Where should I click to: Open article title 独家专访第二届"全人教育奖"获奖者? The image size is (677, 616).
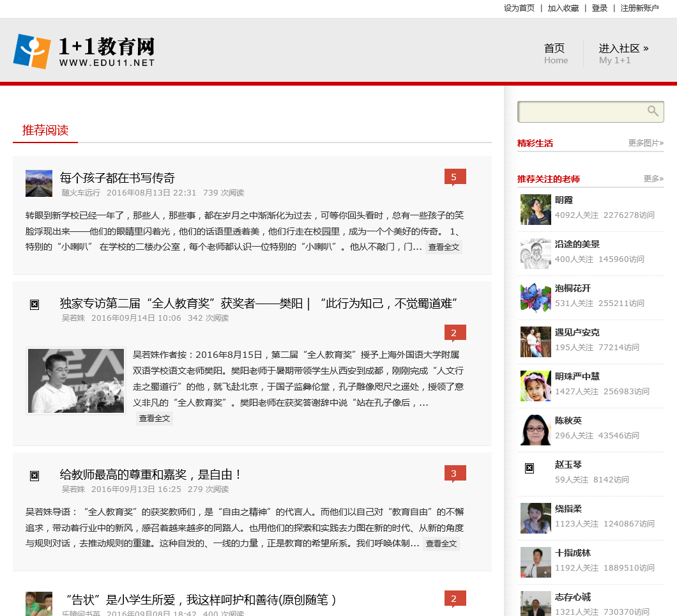pyautogui.click(x=258, y=304)
